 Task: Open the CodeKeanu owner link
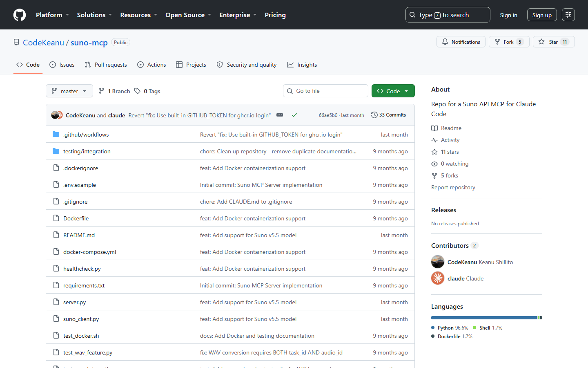point(43,43)
